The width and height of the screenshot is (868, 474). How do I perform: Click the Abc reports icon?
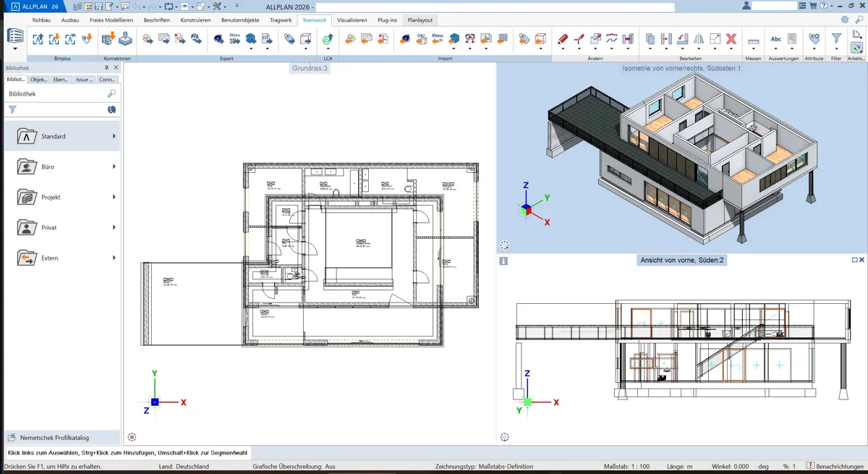click(x=775, y=38)
